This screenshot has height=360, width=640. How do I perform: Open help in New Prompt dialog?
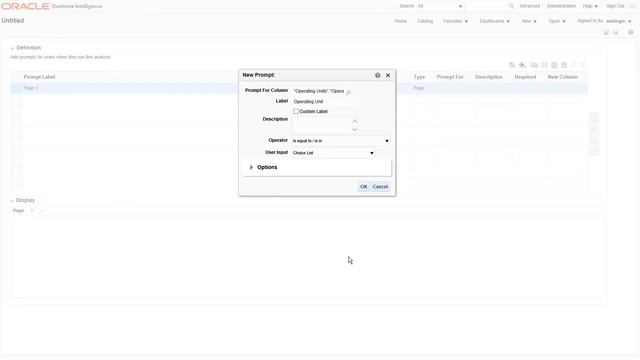[x=378, y=75]
